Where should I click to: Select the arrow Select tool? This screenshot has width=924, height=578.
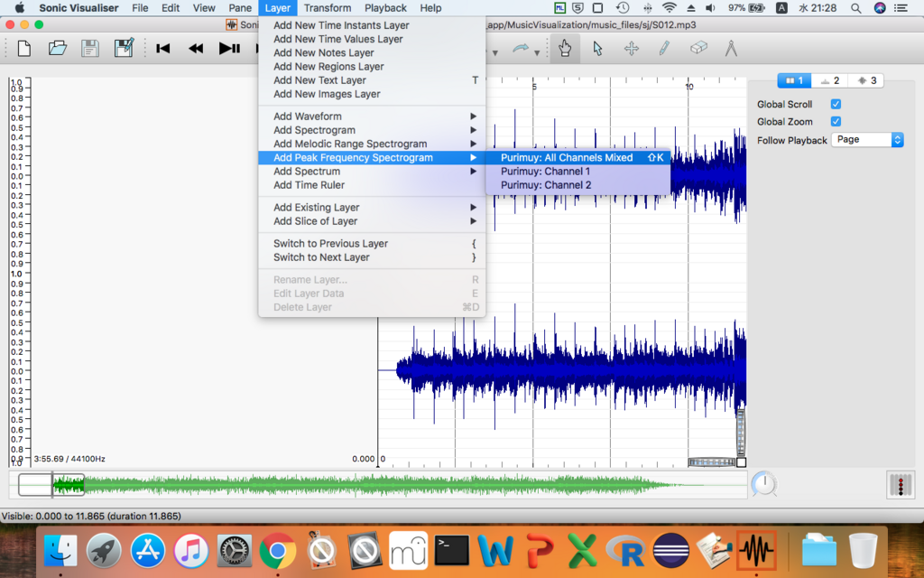(597, 49)
